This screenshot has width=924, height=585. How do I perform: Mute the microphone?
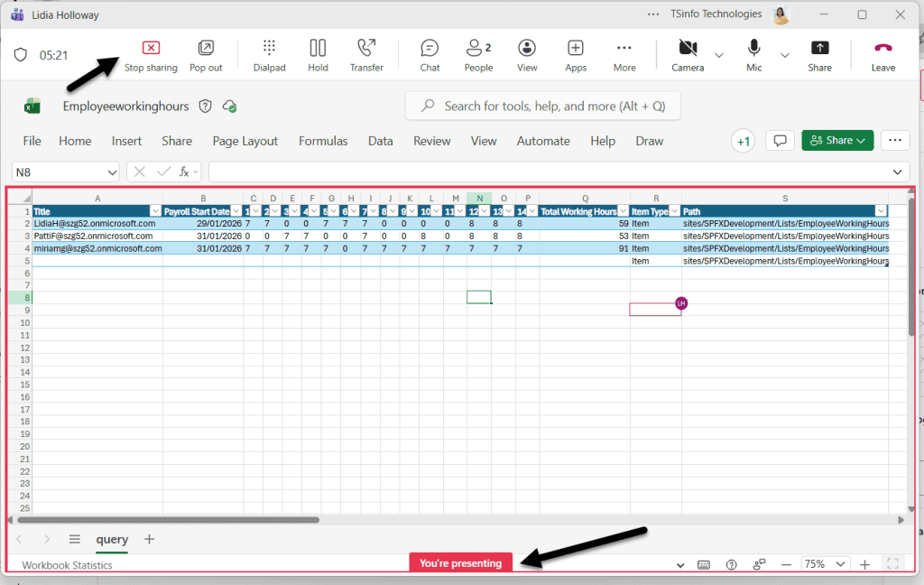click(x=753, y=54)
